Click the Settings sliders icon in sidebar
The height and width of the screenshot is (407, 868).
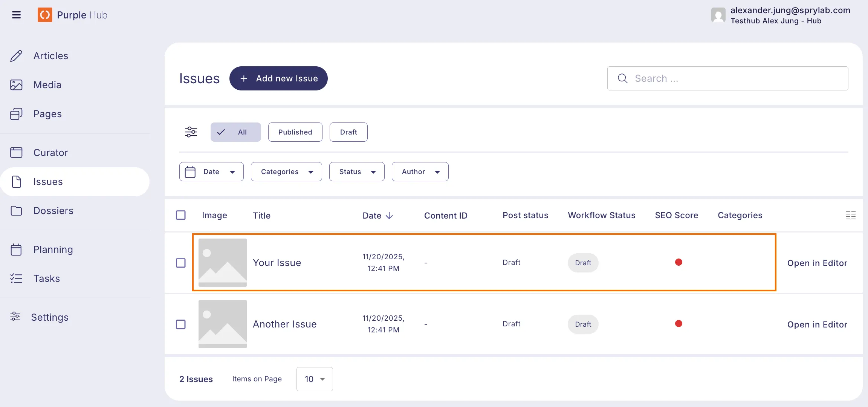point(15,317)
